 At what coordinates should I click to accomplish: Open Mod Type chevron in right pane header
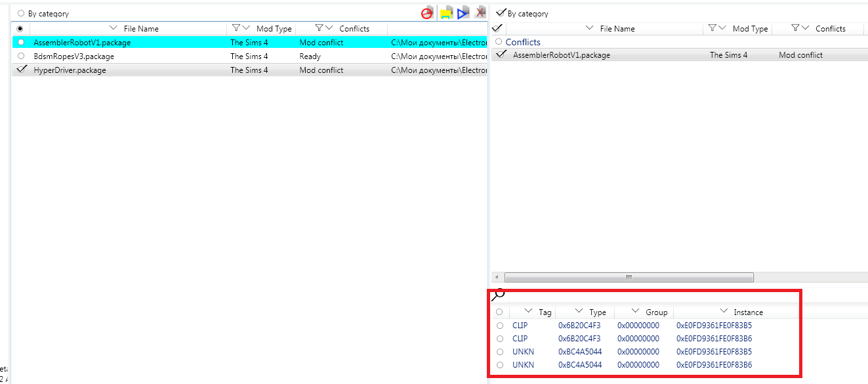[723, 28]
